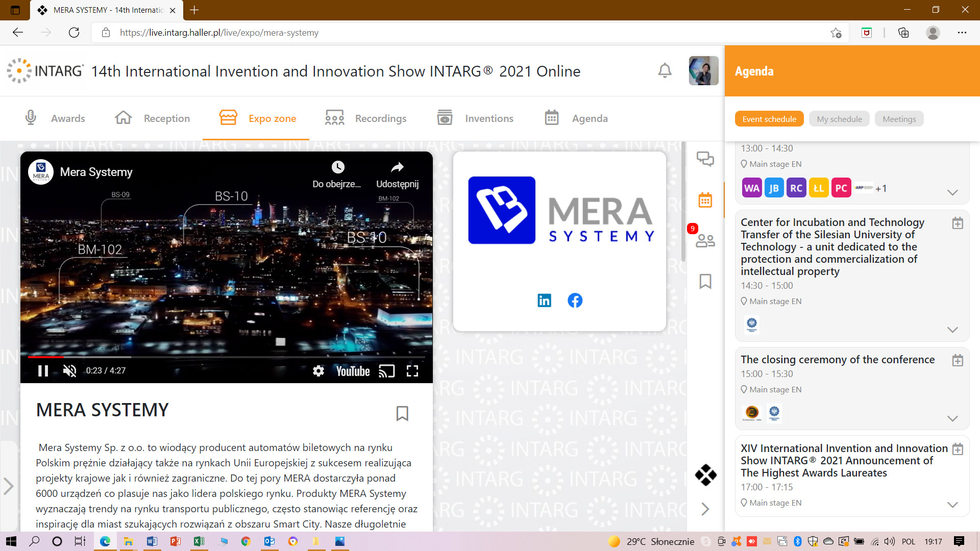Viewport: 980px width, 551px height.
Task: Expand the 13:00 - 14:30 session details
Action: [x=952, y=192]
